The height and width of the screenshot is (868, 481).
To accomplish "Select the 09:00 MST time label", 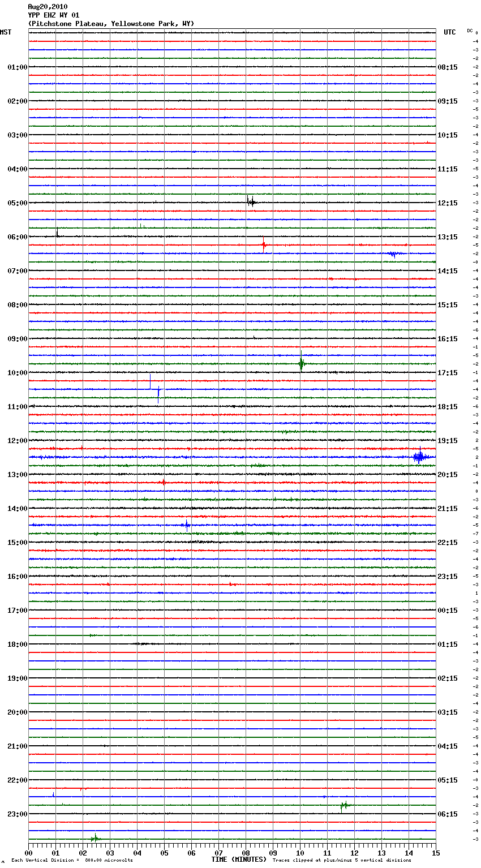I will tap(18, 339).
